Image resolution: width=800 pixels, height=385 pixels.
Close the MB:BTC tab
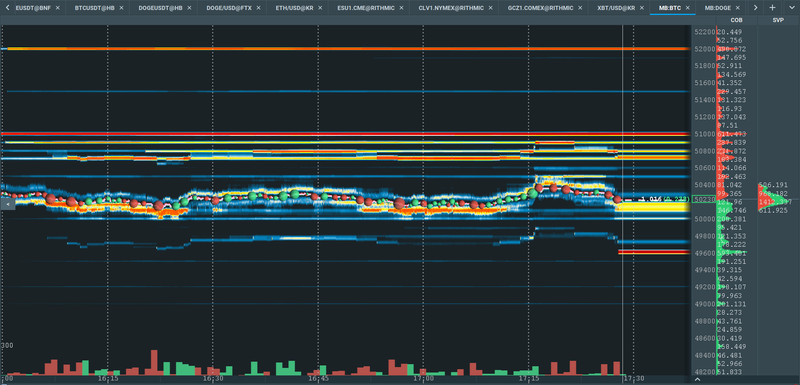pos(688,8)
